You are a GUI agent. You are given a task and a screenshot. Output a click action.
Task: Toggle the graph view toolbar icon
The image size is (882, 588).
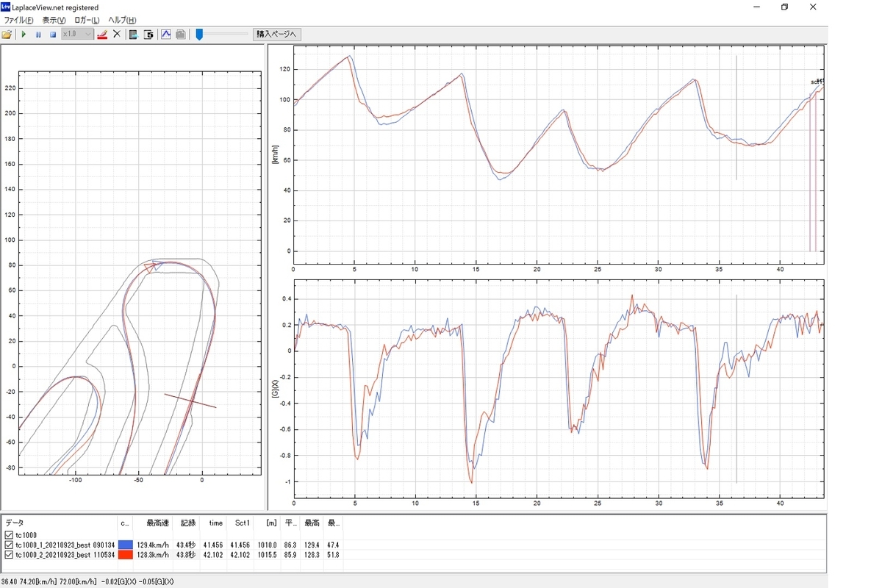point(166,34)
